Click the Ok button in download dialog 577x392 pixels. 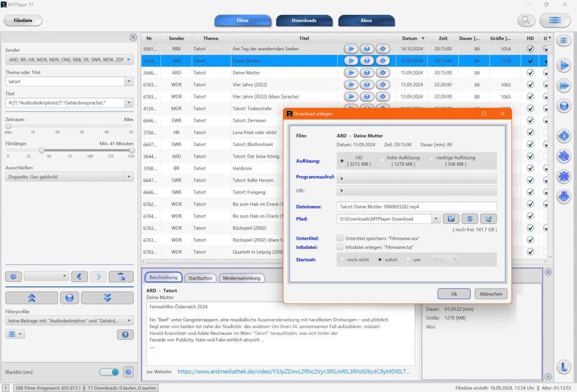pos(453,294)
